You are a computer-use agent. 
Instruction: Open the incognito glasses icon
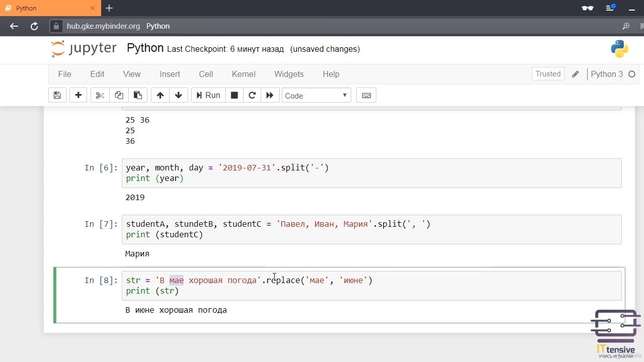587,8
